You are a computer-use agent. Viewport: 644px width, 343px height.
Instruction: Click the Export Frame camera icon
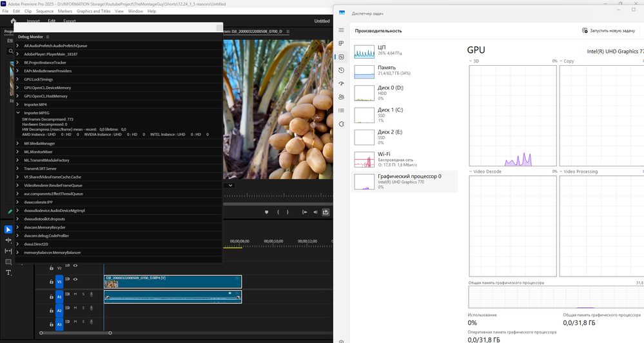326,212
